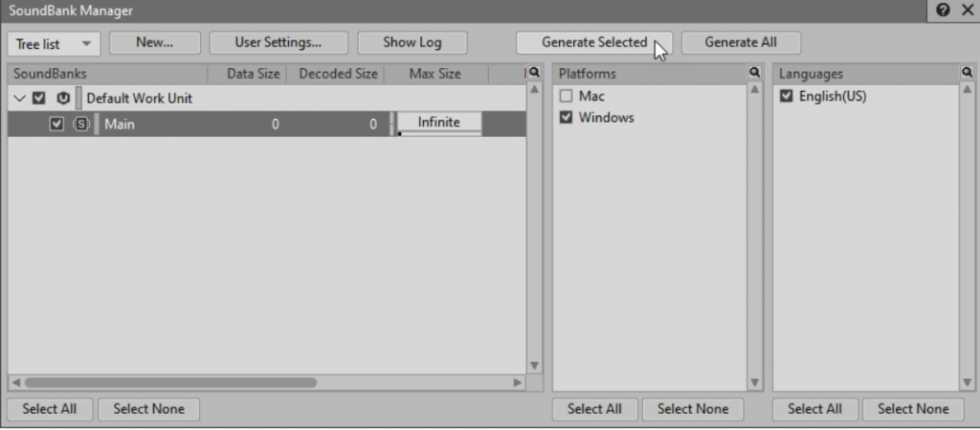The width and height of the screenshot is (980, 430).
Task: Uncheck the Main SoundBank checkbox
Action: point(56,124)
